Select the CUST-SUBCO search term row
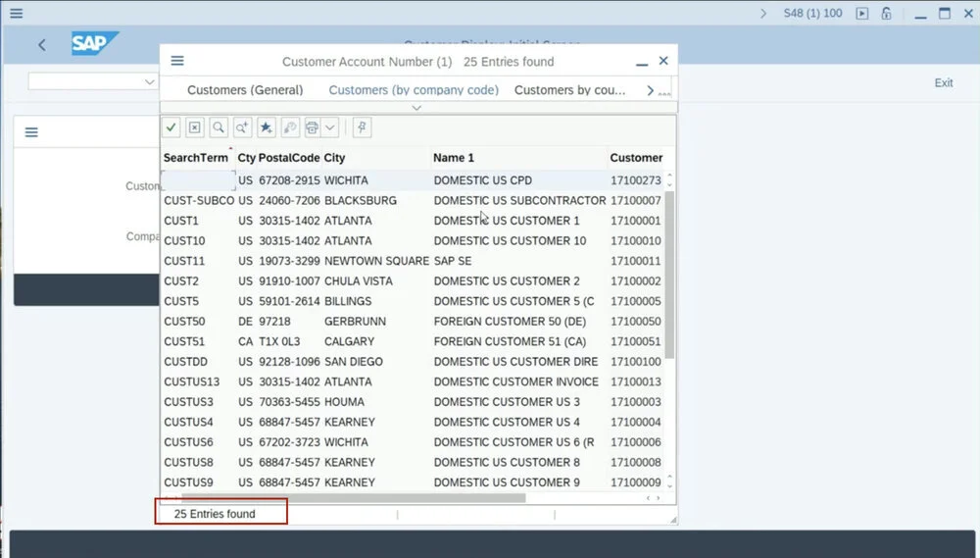The image size is (980, 558). 199,200
